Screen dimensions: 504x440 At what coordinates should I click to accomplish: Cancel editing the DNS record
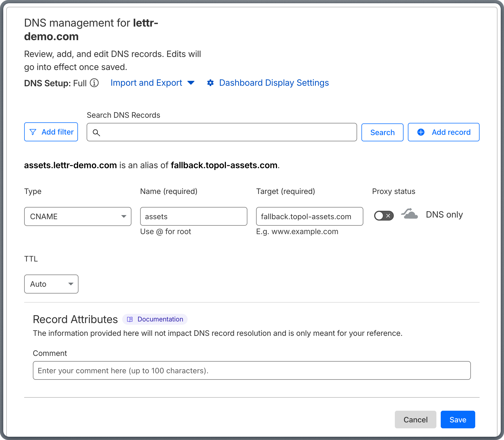[x=415, y=420]
